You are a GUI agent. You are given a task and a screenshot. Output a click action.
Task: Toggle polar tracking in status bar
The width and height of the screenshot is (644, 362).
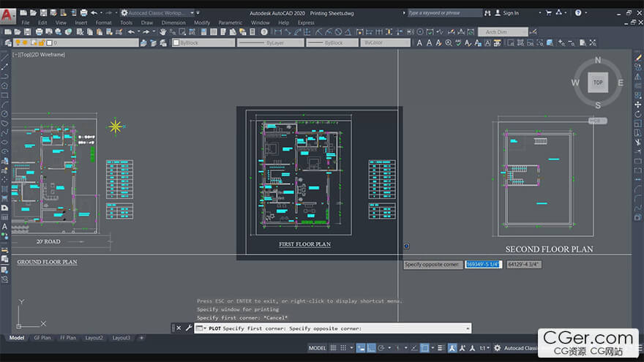[381, 348]
